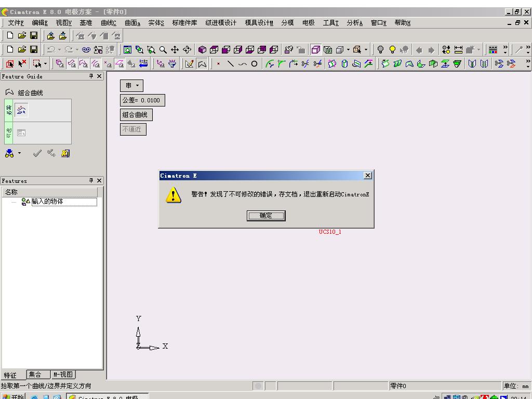Open the 实体 Solid menu
Viewport: 532px width, 399px height.
click(x=156, y=23)
